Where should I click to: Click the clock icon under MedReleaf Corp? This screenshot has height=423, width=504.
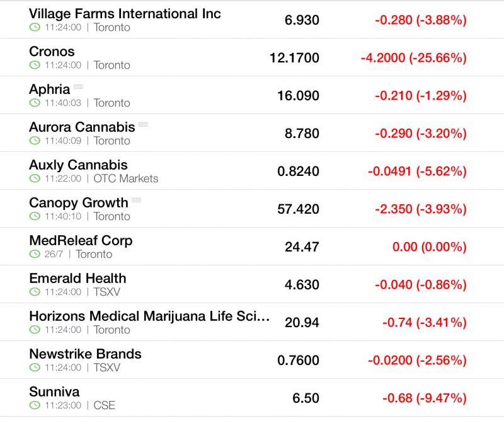(x=35, y=254)
